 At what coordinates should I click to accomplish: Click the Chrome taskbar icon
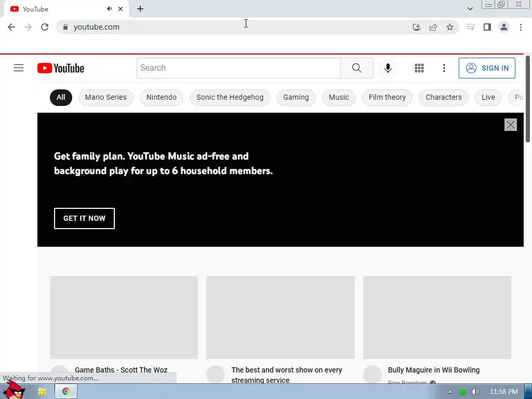pos(66,392)
